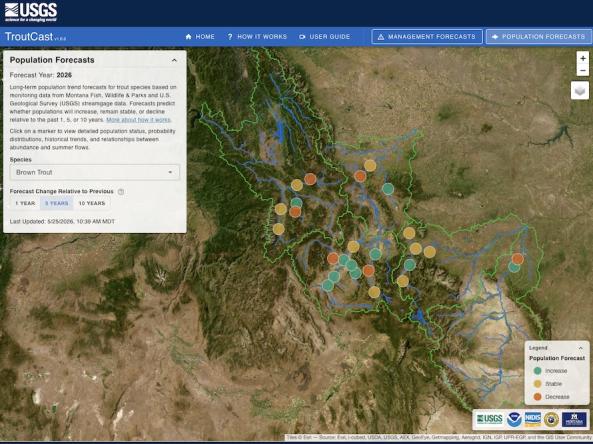Select the 10 Years forecast option
This screenshot has height=444, width=593.
[x=92, y=203]
